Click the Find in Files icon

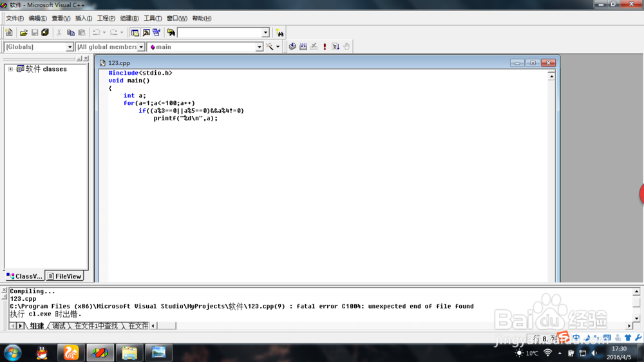click(171, 32)
